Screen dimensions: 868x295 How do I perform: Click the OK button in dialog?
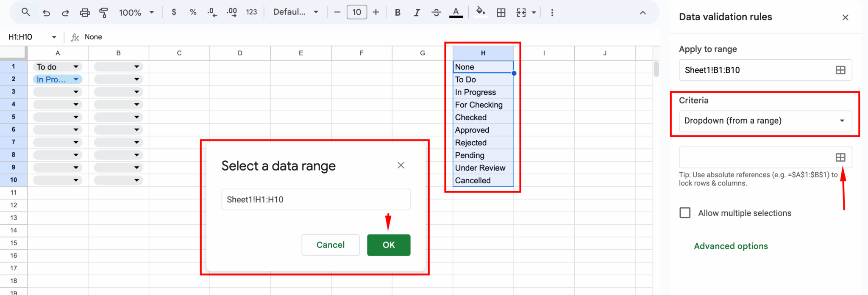point(389,245)
